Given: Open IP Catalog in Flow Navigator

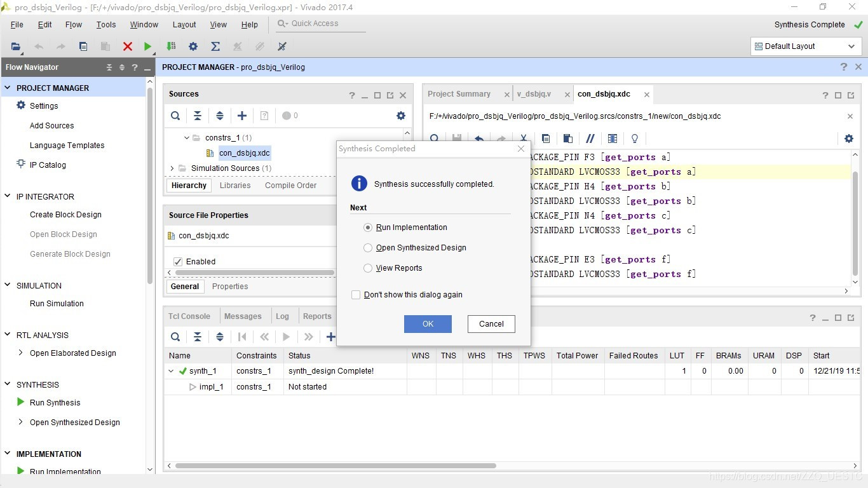Looking at the screenshot, I should point(48,165).
